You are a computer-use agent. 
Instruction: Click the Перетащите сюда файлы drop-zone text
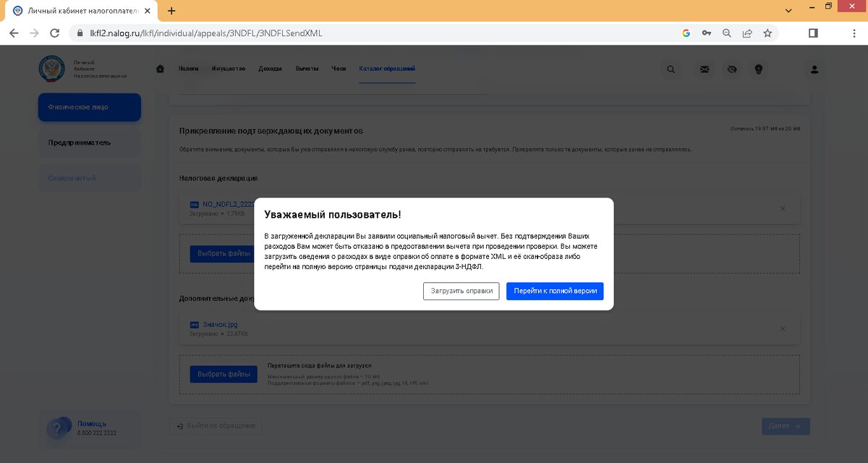319,366
